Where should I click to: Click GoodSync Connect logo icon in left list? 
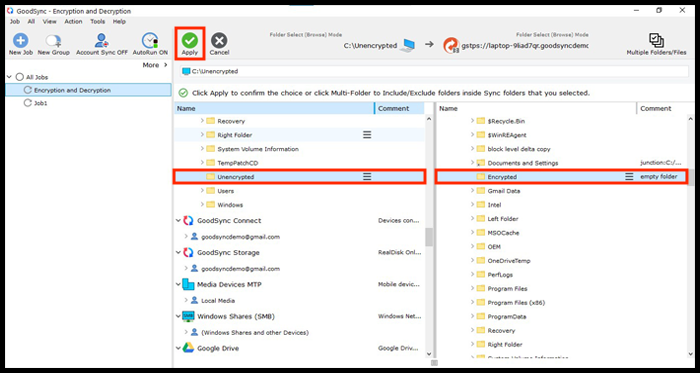(188, 220)
